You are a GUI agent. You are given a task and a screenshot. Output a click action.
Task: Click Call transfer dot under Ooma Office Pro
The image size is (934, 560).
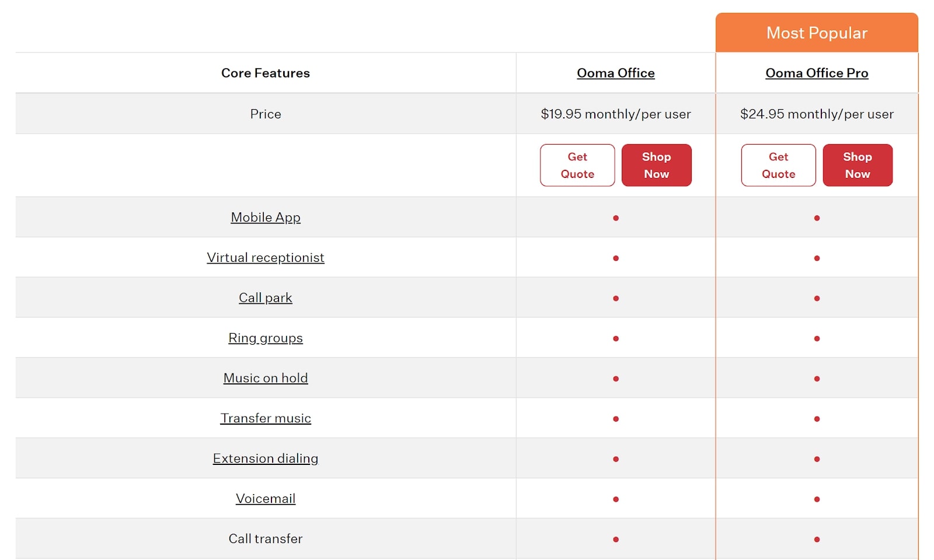click(x=817, y=540)
